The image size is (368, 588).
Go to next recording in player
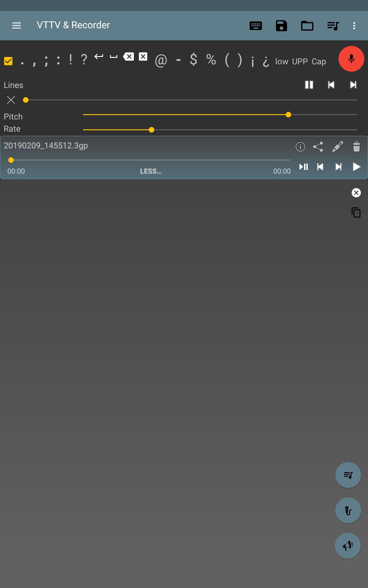(338, 167)
